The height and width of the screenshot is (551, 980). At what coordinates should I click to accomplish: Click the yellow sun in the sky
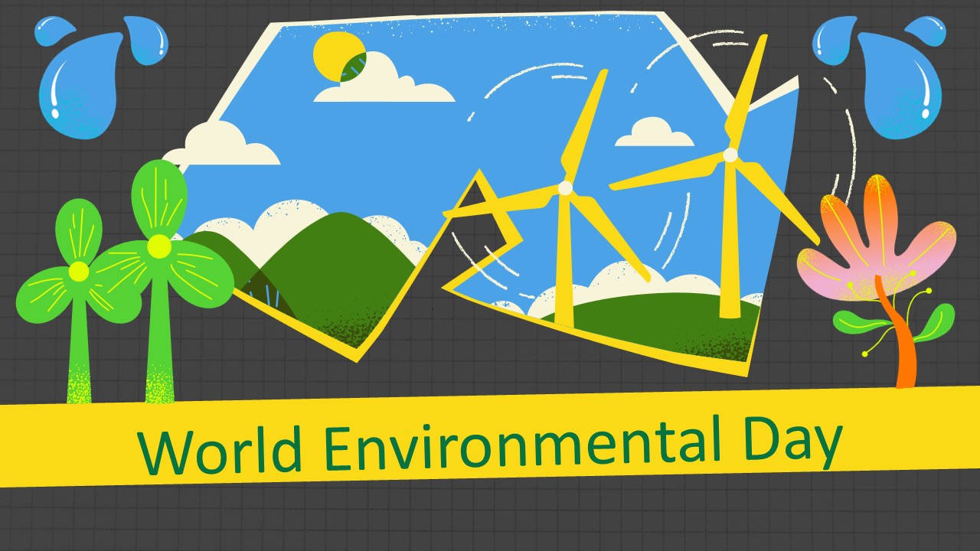(333, 55)
